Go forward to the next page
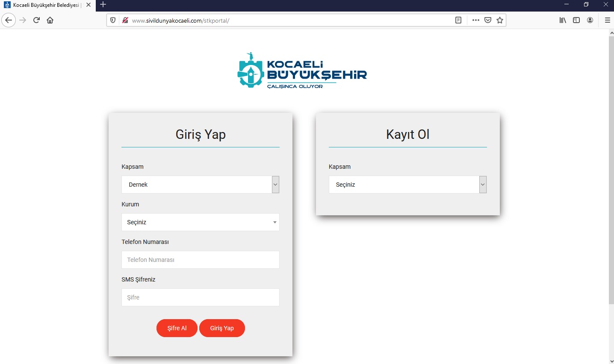Image resolution: width=614 pixels, height=364 pixels. [23, 20]
